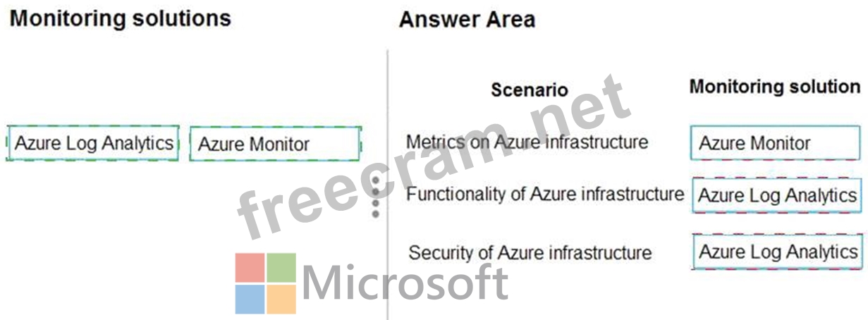Click the Azure Monitor answer box for Metrics
This screenshot has width=868, height=320.
tap(776, 143)
